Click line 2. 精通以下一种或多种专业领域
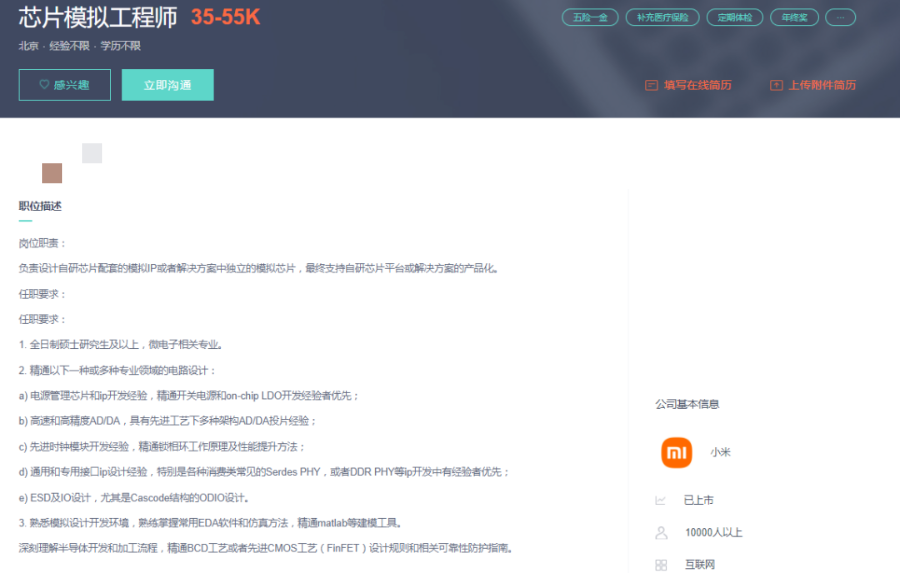This screenshot has width=900, height=573. [117, 370]
